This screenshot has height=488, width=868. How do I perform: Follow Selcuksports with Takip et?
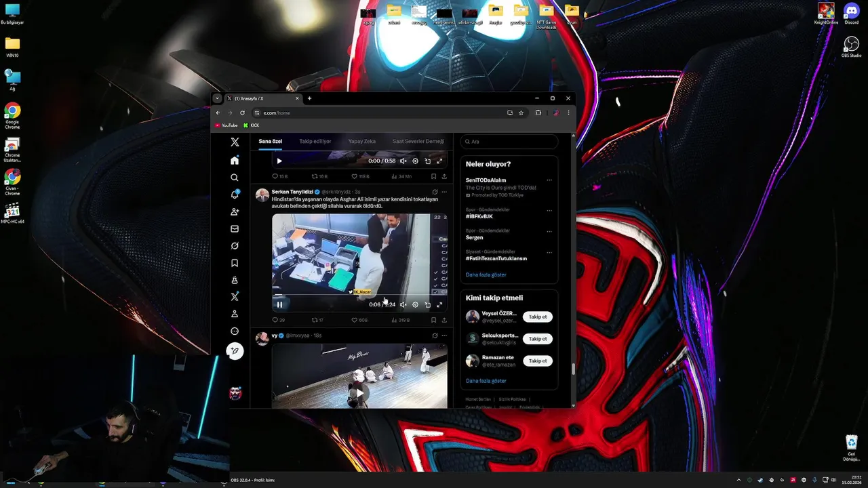538,339
